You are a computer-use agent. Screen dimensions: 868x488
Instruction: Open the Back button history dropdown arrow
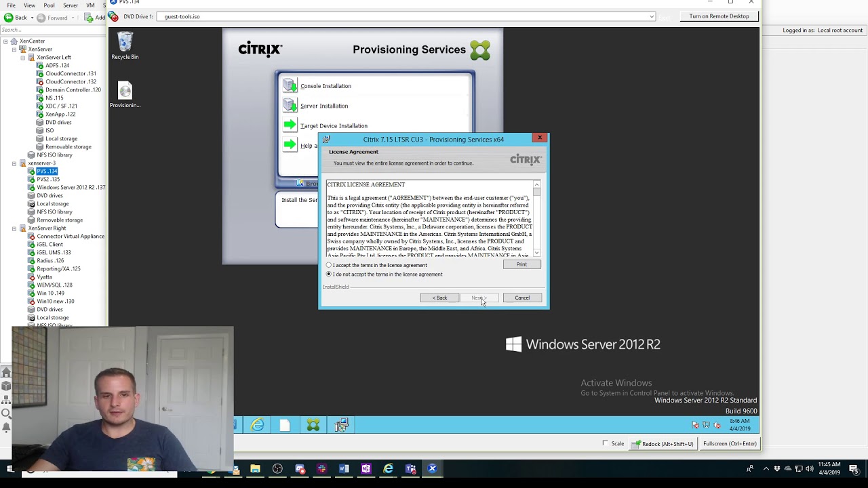tap(32, 18)
